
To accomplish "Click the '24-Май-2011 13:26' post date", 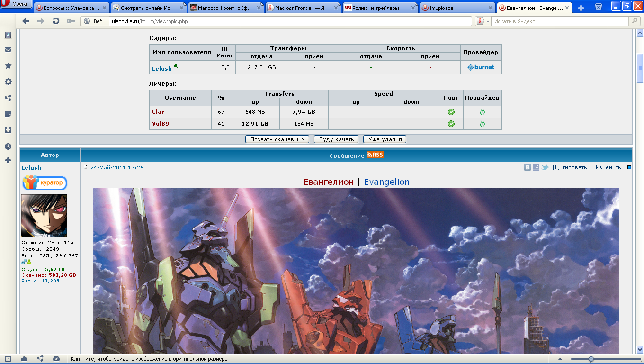I will pyautogui.click(x=117, y=168).
